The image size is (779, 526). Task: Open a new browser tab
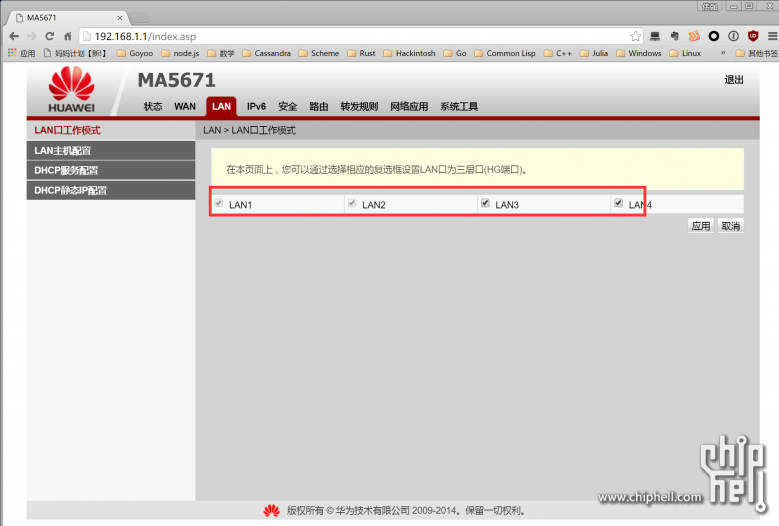click(140, 18)
